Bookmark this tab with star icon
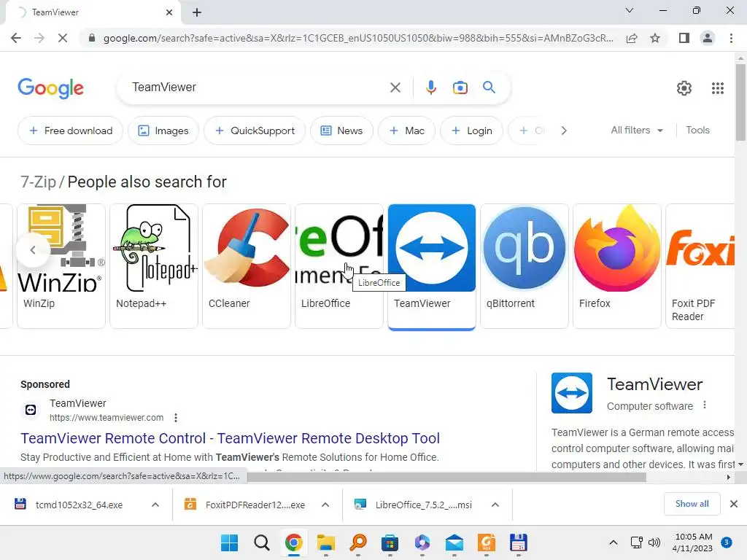This screenshot has height=560, width=747. (655, 38)
